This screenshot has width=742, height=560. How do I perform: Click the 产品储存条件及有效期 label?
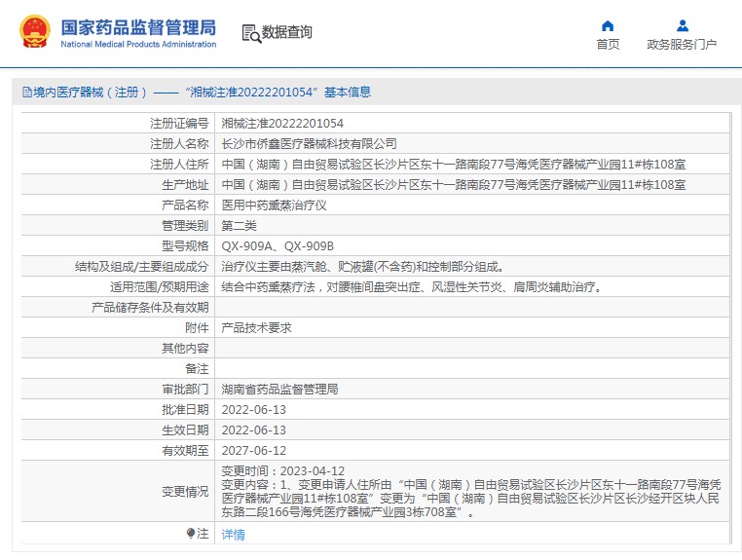(x=150, y=308)
